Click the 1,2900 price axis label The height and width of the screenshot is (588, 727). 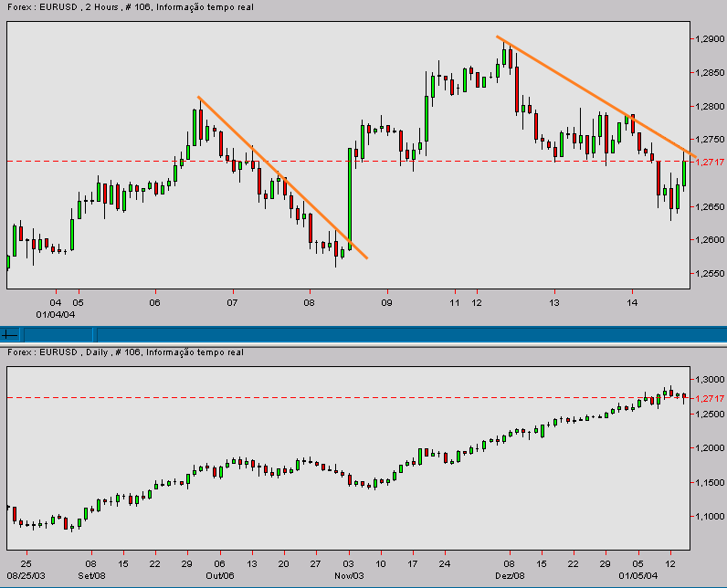coord(710,39)
